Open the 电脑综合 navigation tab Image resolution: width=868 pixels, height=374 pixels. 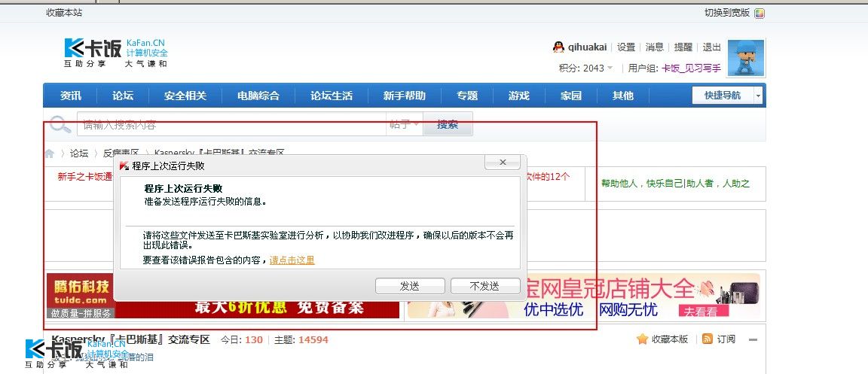(x=258, y=96)
